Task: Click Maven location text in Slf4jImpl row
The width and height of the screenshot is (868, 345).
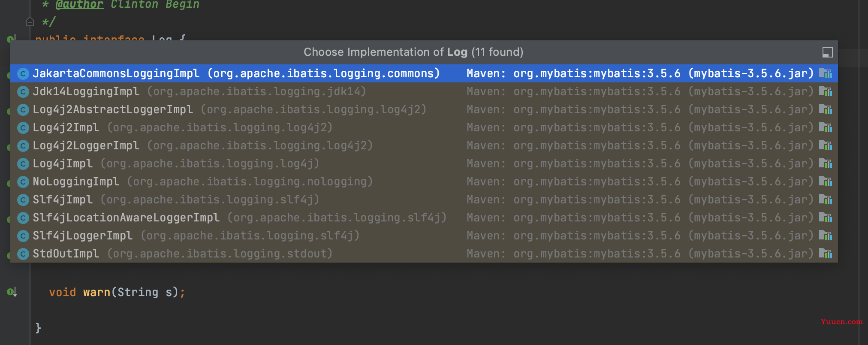Action: (640, 200)
